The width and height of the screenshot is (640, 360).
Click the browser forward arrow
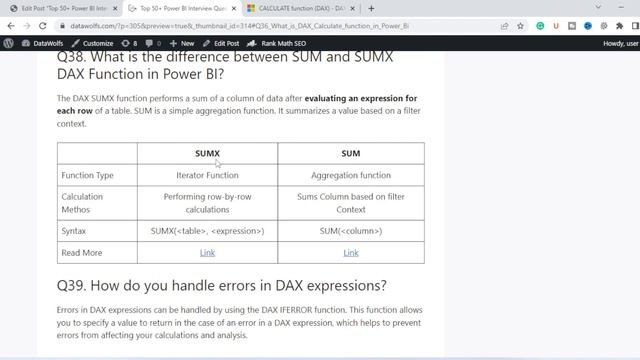pos(27,26)
